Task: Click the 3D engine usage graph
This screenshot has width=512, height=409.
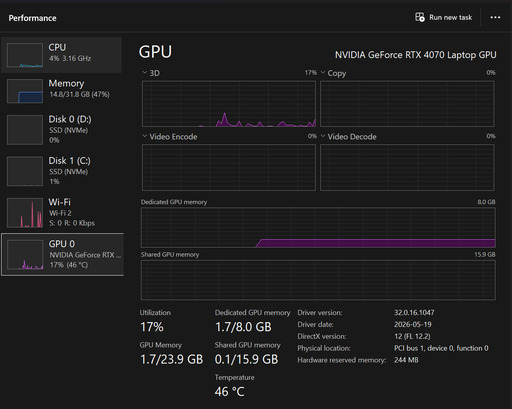Action: point(229,104)
